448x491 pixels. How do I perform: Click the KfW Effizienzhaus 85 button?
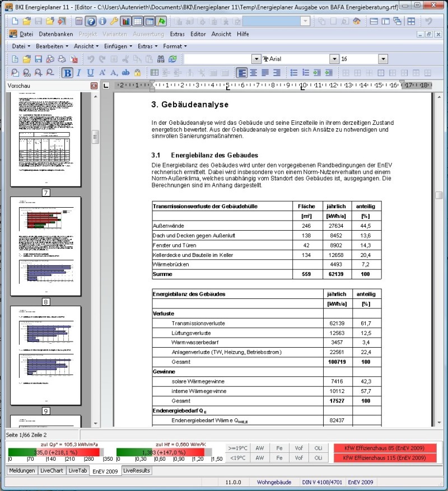385,448
